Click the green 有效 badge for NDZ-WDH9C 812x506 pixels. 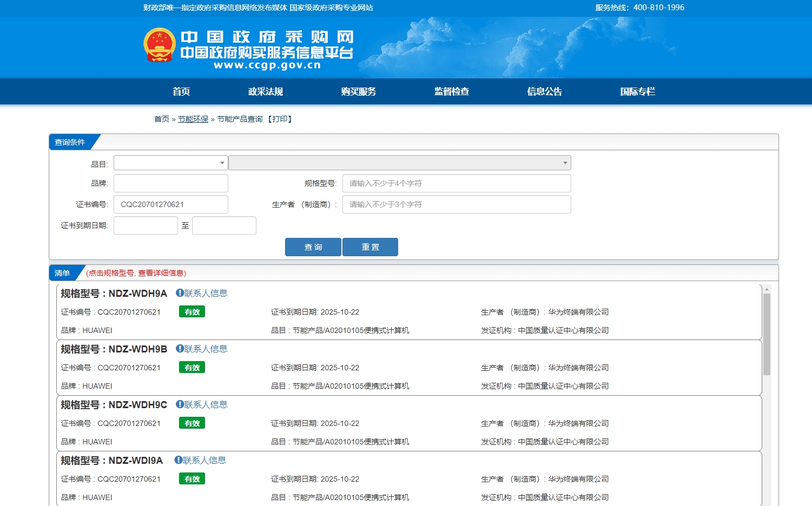pyautogui.click(x=192, y=423)
